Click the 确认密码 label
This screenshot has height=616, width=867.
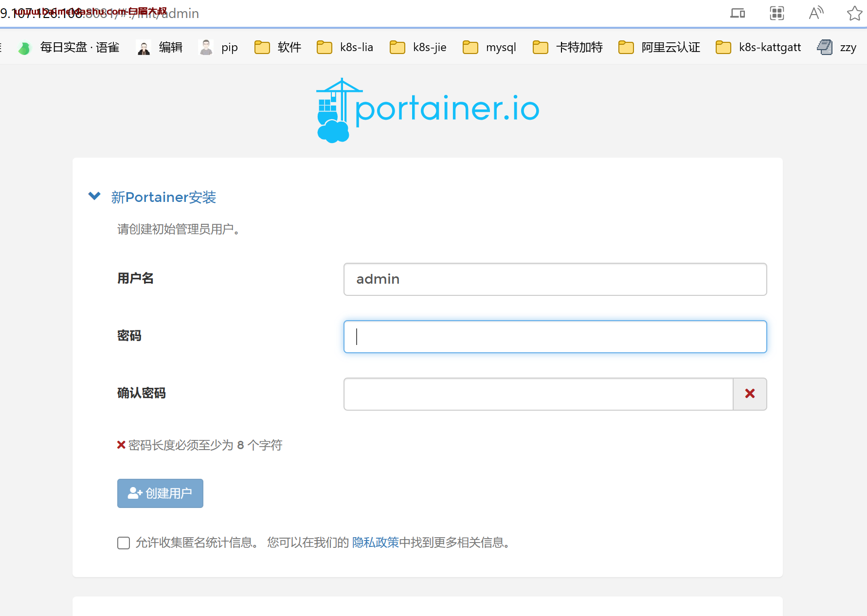[x=142, y=393]
